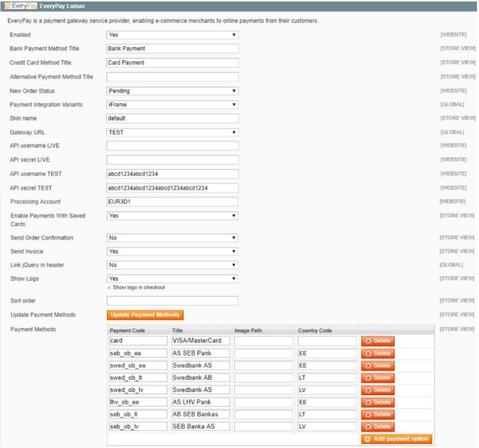This screenshot has height=448, width=479.
Task: Click Credit Card Method Title field
Action: pos(172,63)
